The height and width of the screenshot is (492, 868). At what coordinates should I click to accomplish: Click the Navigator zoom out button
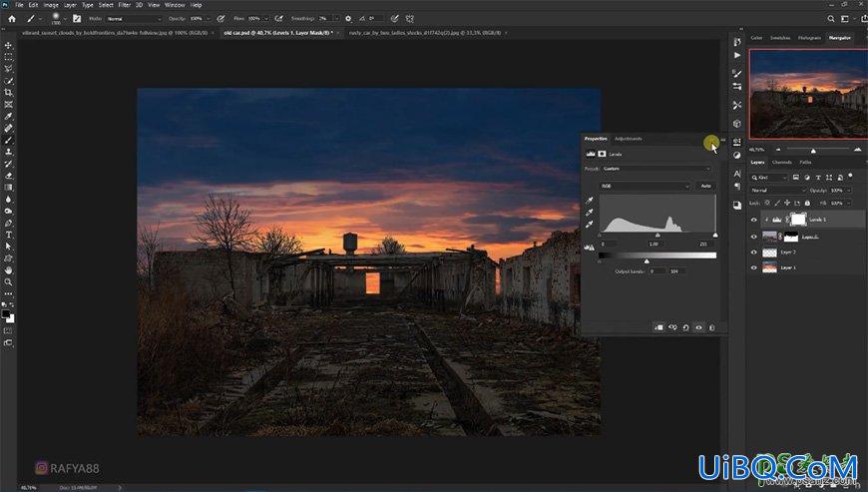[778, 150]
